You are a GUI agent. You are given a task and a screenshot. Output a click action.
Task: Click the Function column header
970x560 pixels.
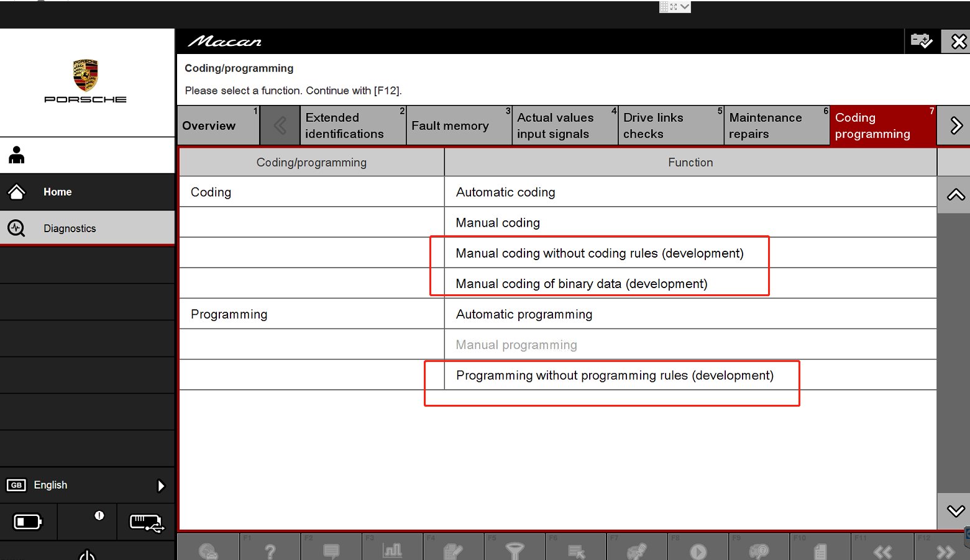coord(690,162)
